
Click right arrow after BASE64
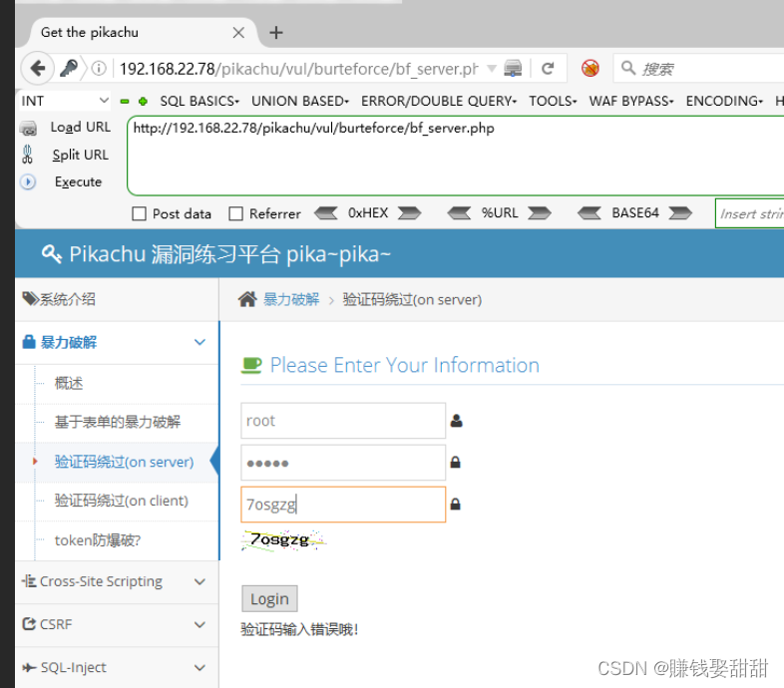680,213
